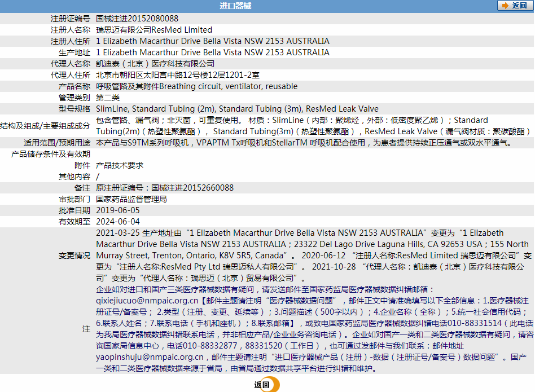Image resolution: width=535 pixels, height=392 pixels.
Task: Click the 生产地址 address value
Action: [213, 52]
